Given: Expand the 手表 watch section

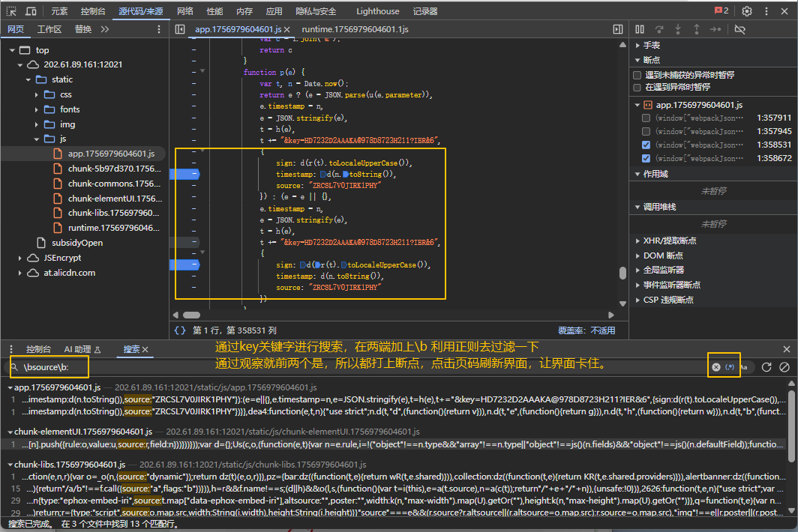Looking at the screenshot, I should coord(637,45).
